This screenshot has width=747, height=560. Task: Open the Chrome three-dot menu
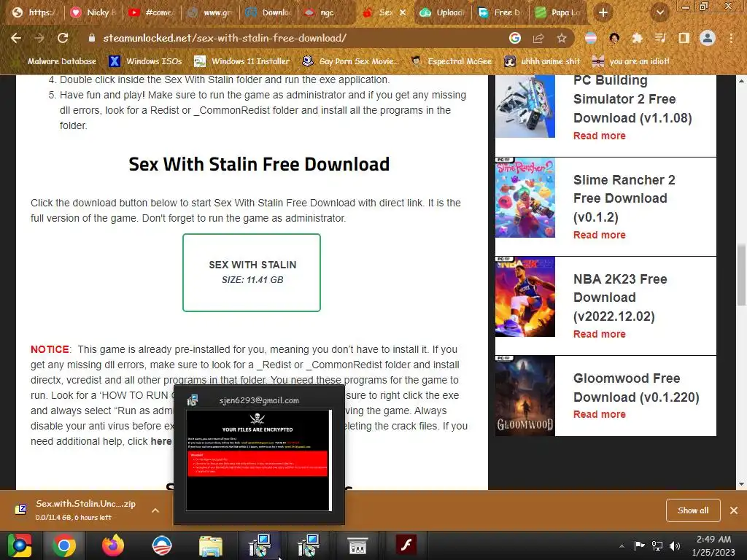pos(731,38)
